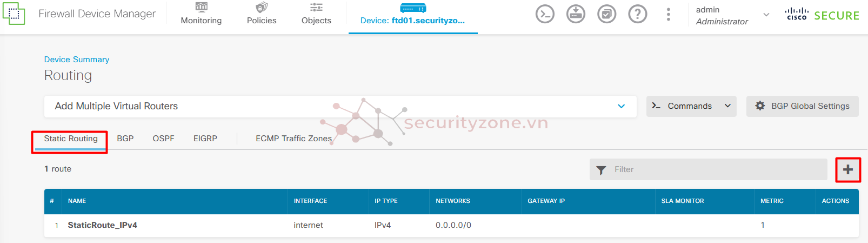Open the task list icon
Viewport: 868px width, 243px height.
point(606,14)
